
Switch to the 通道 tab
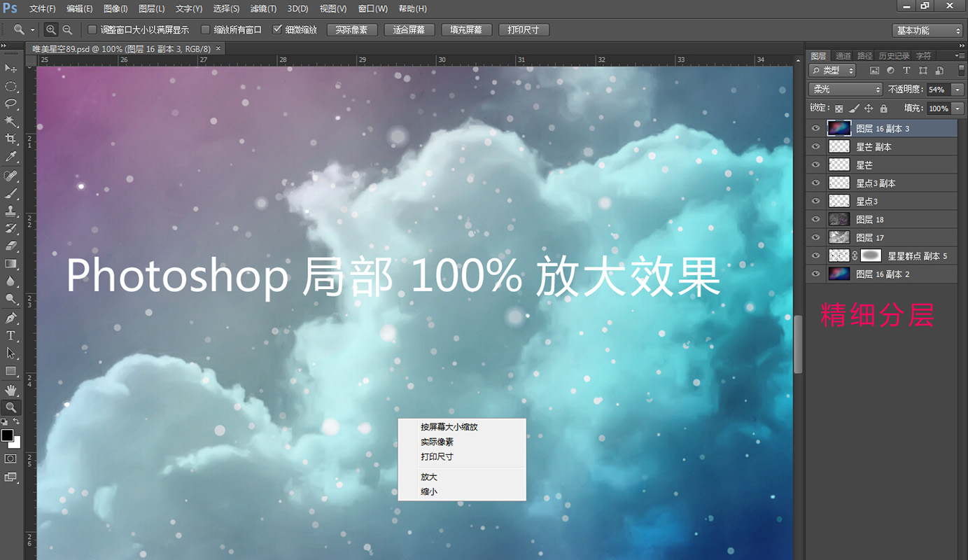coord(843,56)
